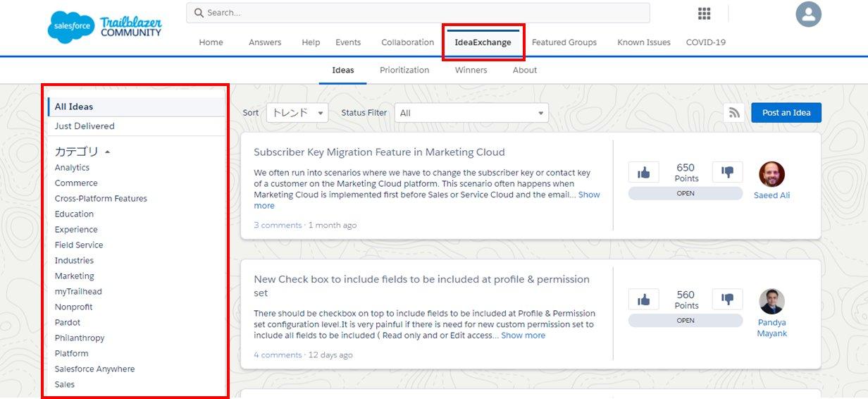This screenshot has width=868, height=399.
Task: Upvote the Subscriber Key Migration idea
Action: pyautogui.click(x=643, y=172)
